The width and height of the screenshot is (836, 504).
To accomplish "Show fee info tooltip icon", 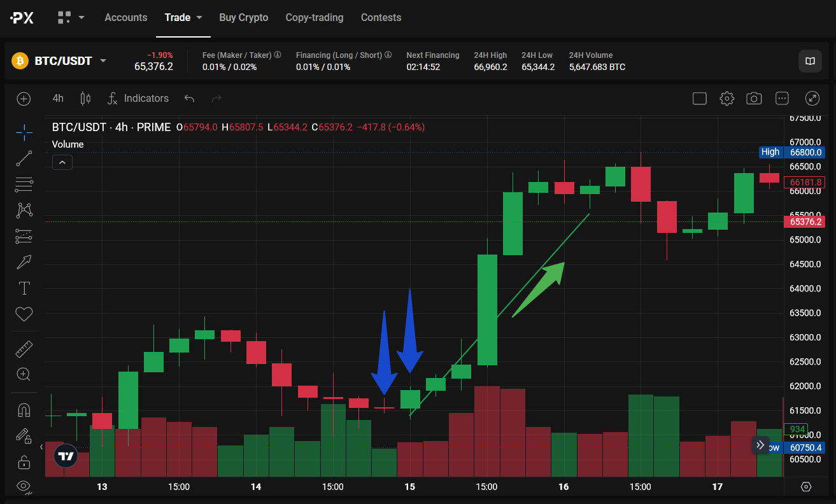I will (278, 55).
